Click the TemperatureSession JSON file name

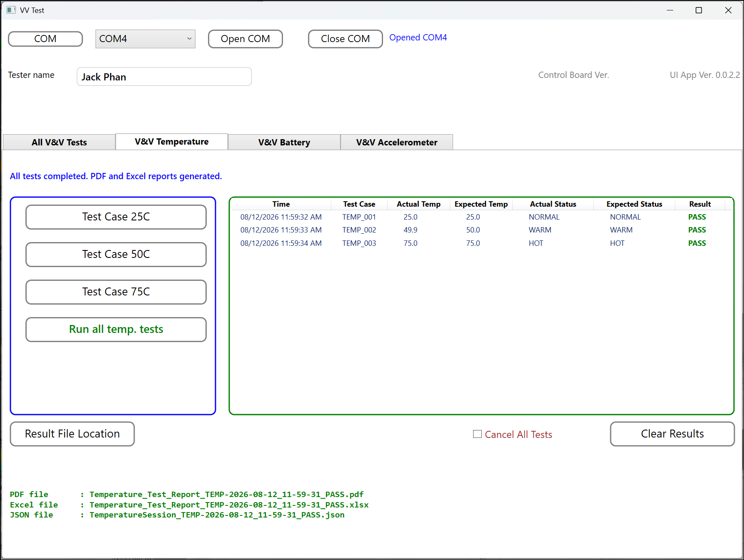tap(217, 515)
